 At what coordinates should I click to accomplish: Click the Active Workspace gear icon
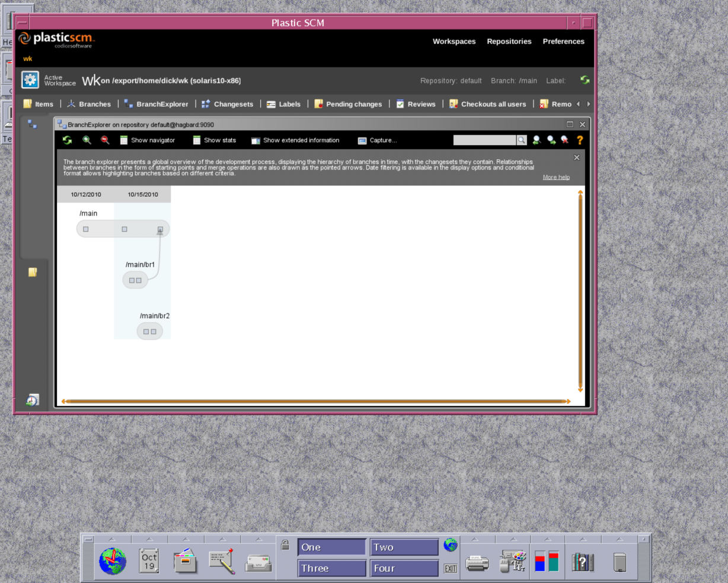(x=30, y=80)
